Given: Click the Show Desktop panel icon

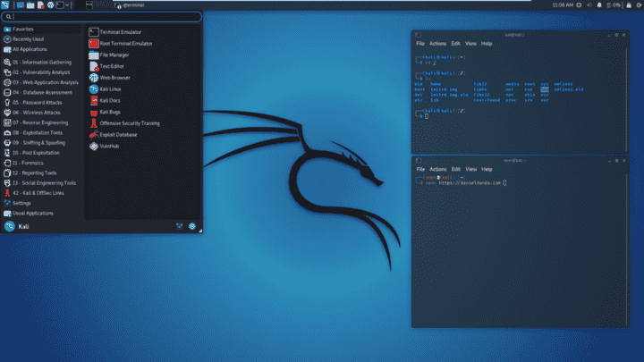Looking at the screenshot, I should pos(20,5).
